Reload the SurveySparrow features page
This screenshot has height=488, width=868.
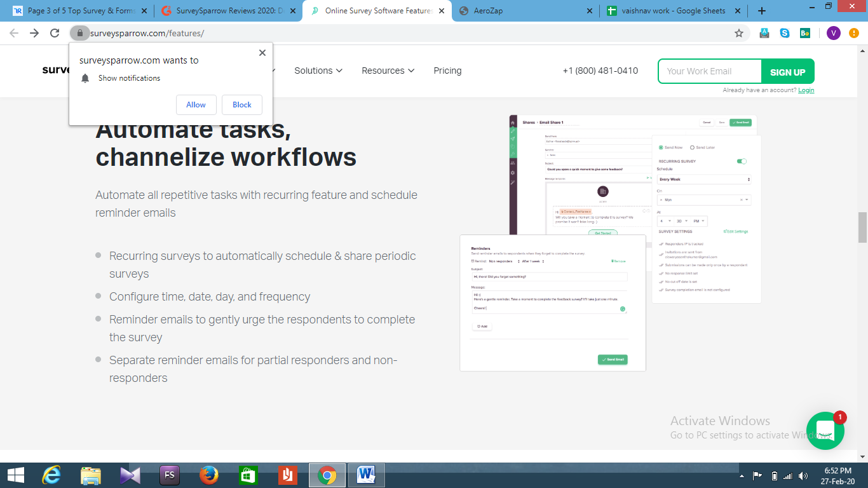pos(55,33)
